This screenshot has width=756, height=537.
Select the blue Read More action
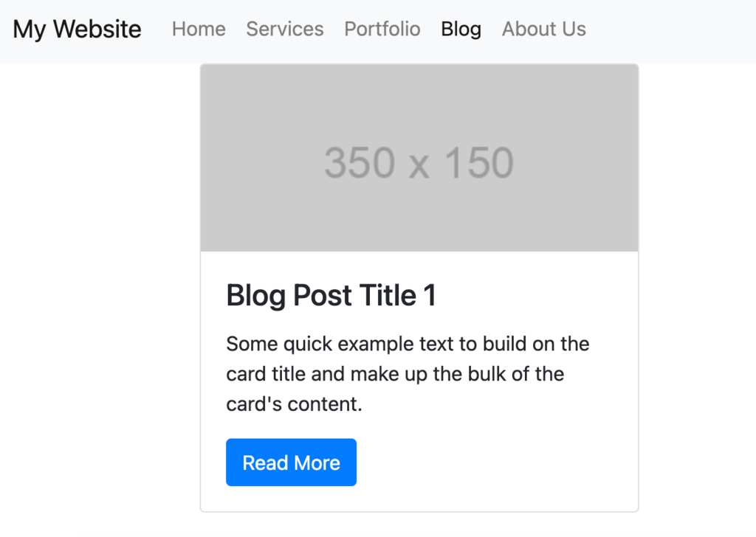tap(291, 462)
